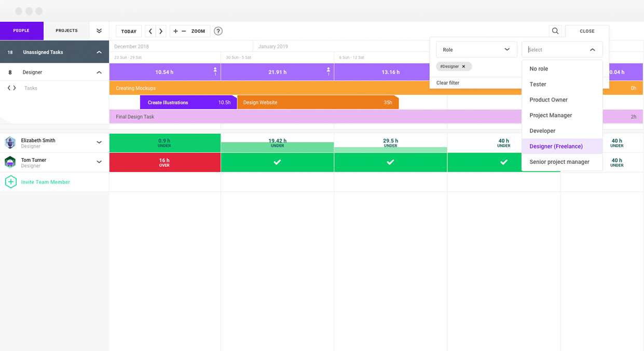Zoom out with minus icon
This screenshot has height=351, width=644.
tap(184, 31)
